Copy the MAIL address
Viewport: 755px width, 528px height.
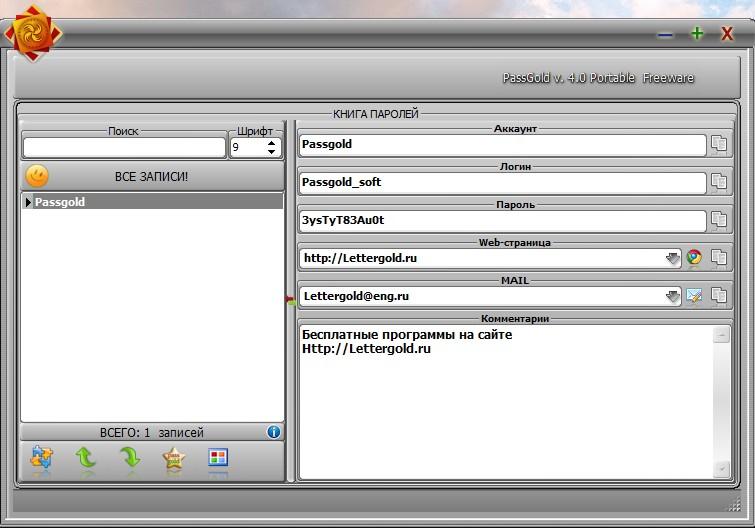(719, 296)
